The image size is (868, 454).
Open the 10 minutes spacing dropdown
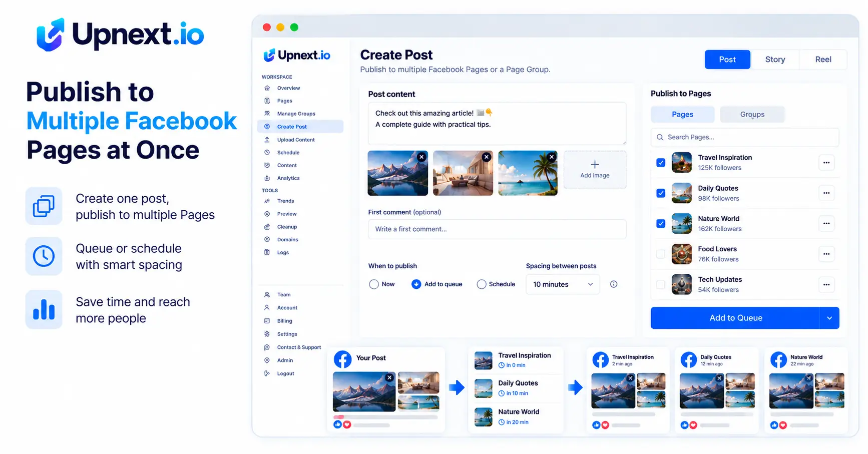click(x=563, y=284)
